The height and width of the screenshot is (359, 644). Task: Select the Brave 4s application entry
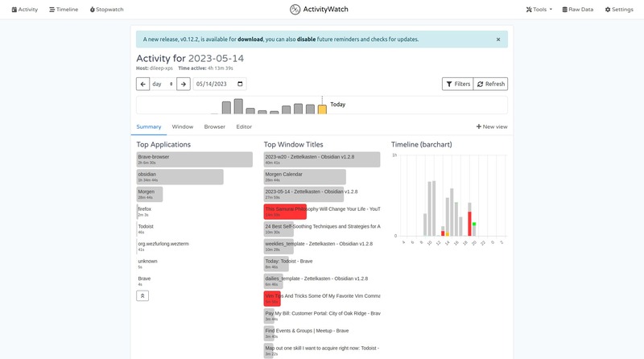coord(144,281)
